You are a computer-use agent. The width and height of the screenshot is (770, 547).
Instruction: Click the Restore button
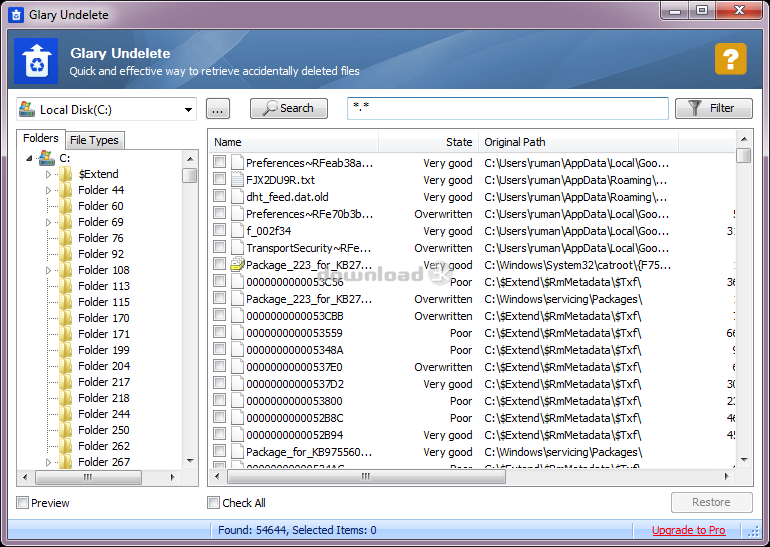point(712,502)
